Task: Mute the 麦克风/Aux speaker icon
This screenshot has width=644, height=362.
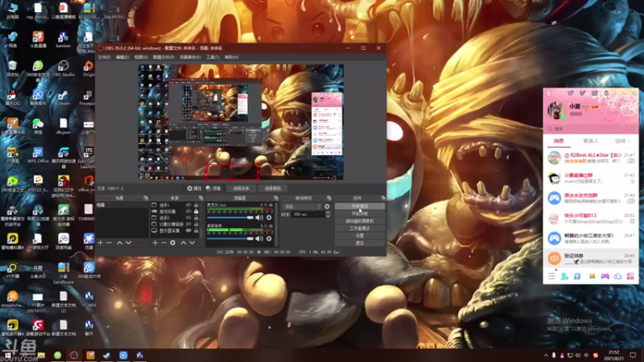Action: [x=259, y=217]
